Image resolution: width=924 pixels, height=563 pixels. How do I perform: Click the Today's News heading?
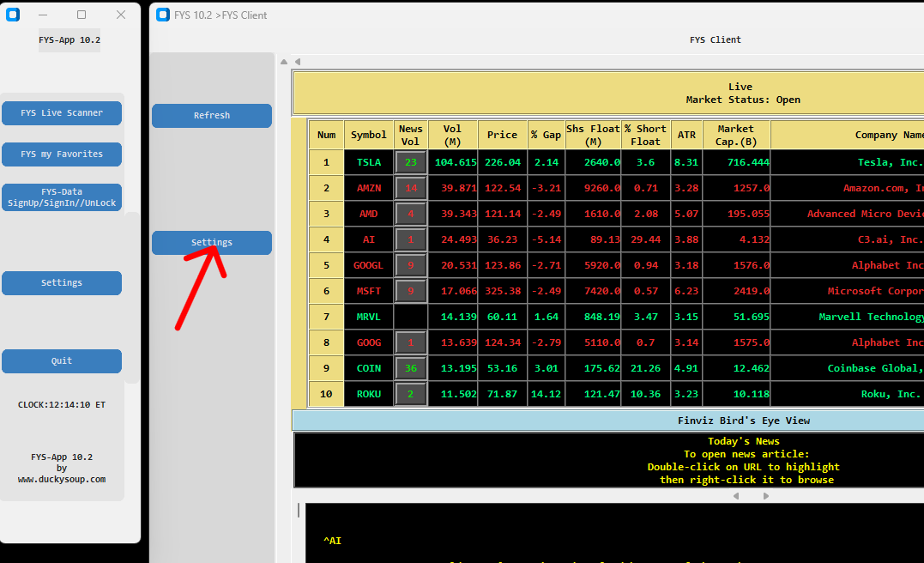(744, 441)
